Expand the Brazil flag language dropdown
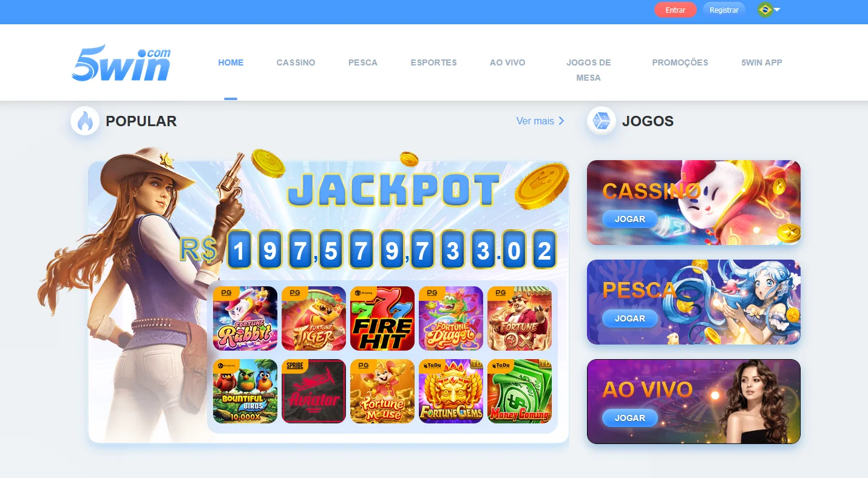The image size is (868, 478). 768,10
